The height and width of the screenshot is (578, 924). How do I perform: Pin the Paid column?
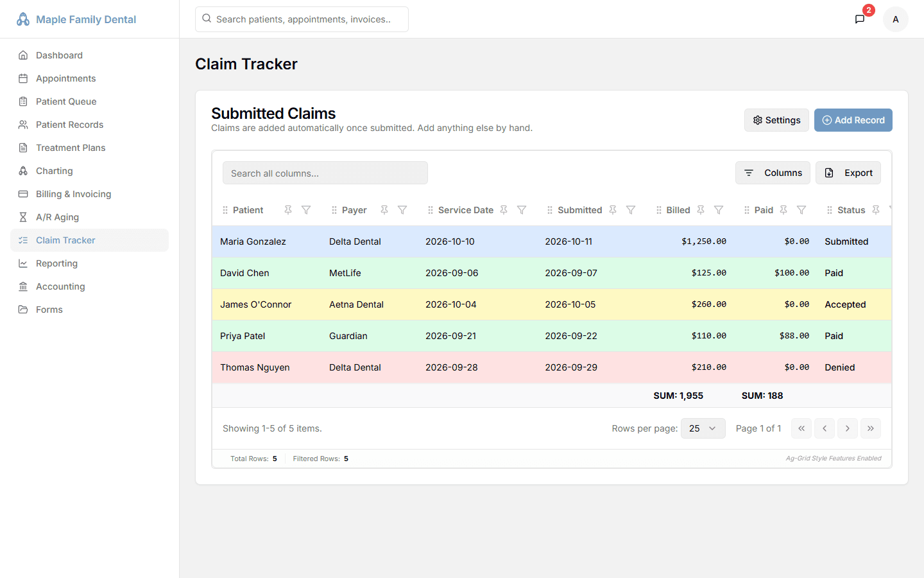point(783,210)
